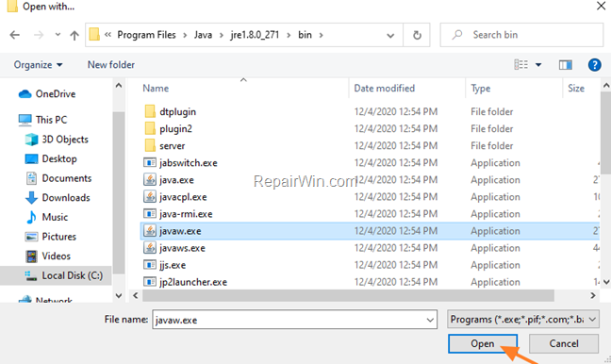
Task: Select the Application type of jjs.exe
Action: pos(495,265)
